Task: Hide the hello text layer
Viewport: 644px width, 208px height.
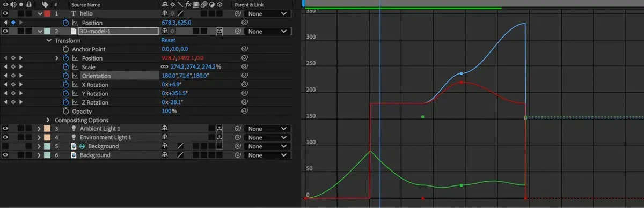Action: pyautogui.click(x=5, y=13)
